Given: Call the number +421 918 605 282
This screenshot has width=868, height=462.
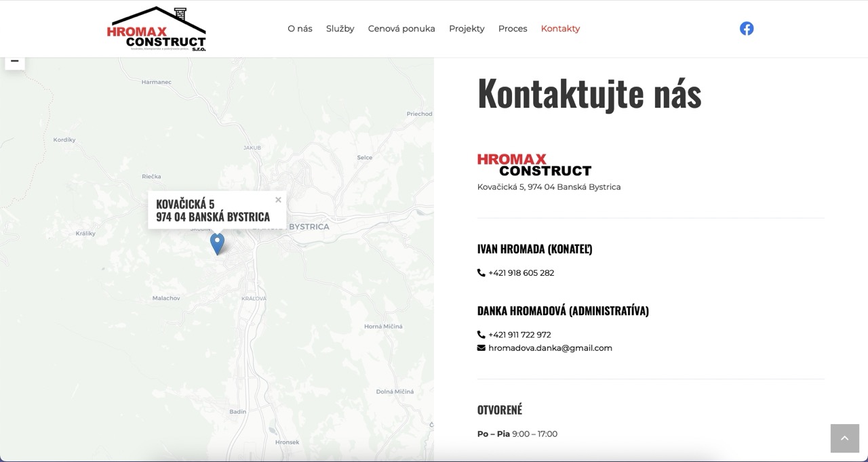Looking at the screenshot, I should (521, 273).
